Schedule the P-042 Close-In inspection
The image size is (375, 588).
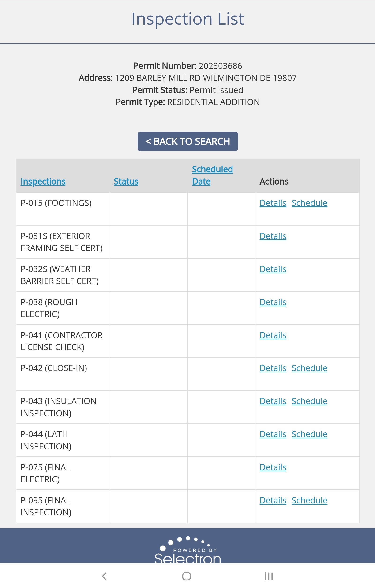(309, 368)
